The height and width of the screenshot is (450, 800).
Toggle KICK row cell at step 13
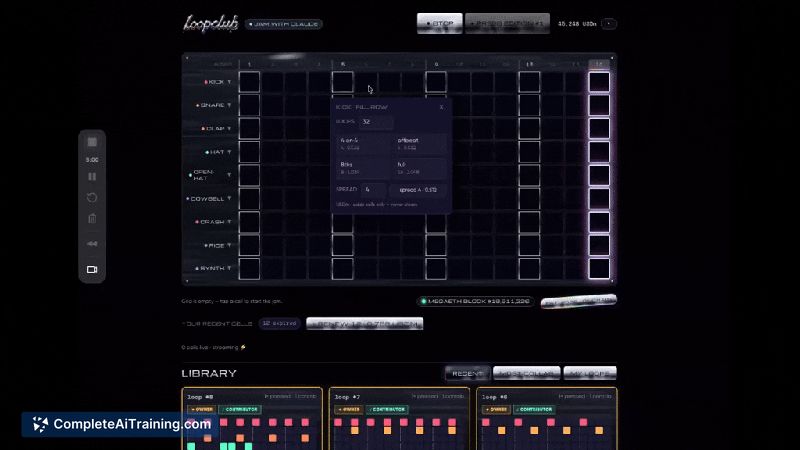529,82
